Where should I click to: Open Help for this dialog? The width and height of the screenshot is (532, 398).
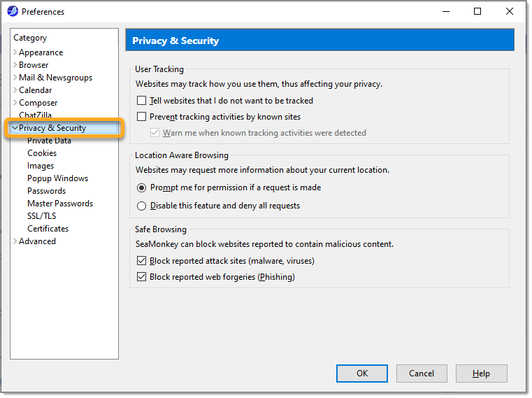coord(481,374)
